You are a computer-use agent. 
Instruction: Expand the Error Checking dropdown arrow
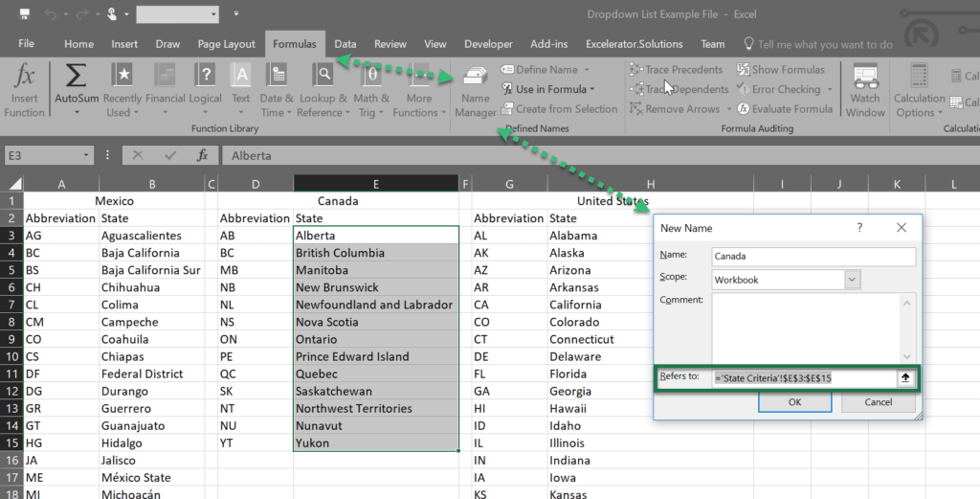point(830,89)
